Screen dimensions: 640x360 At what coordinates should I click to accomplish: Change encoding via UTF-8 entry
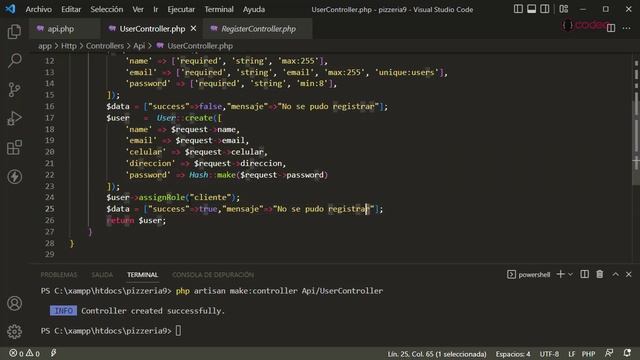549,354
